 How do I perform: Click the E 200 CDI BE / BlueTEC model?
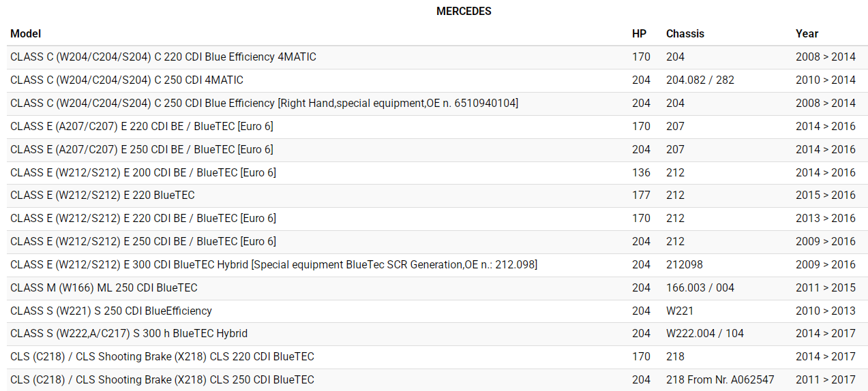click(x=143, y=173)
